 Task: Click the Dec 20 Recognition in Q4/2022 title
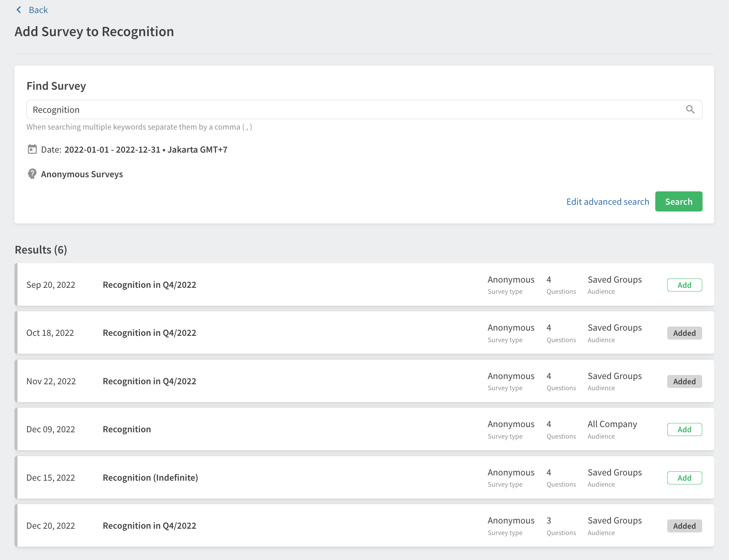pos(149,526)
